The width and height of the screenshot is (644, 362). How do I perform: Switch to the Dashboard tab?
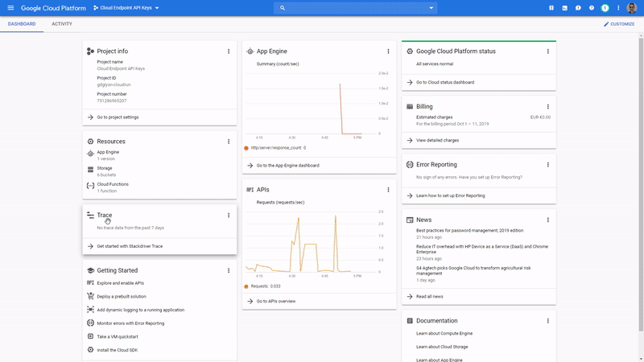[x=22, y=24]
